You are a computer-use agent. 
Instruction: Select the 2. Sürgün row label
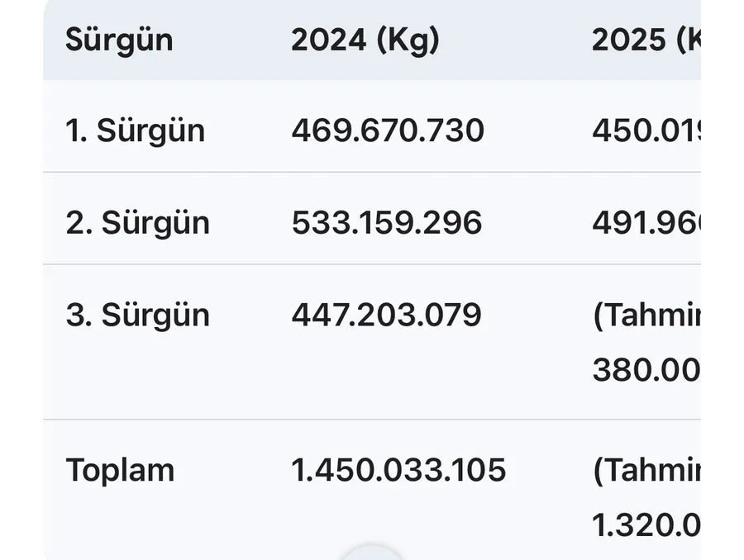pyautogui.click(x=137, y=223)
